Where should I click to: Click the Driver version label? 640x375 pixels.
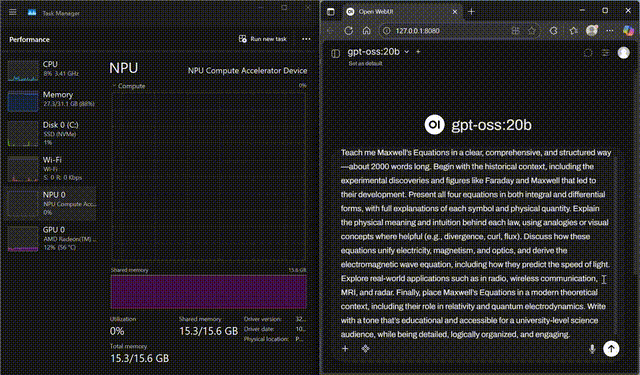(262, 319)
